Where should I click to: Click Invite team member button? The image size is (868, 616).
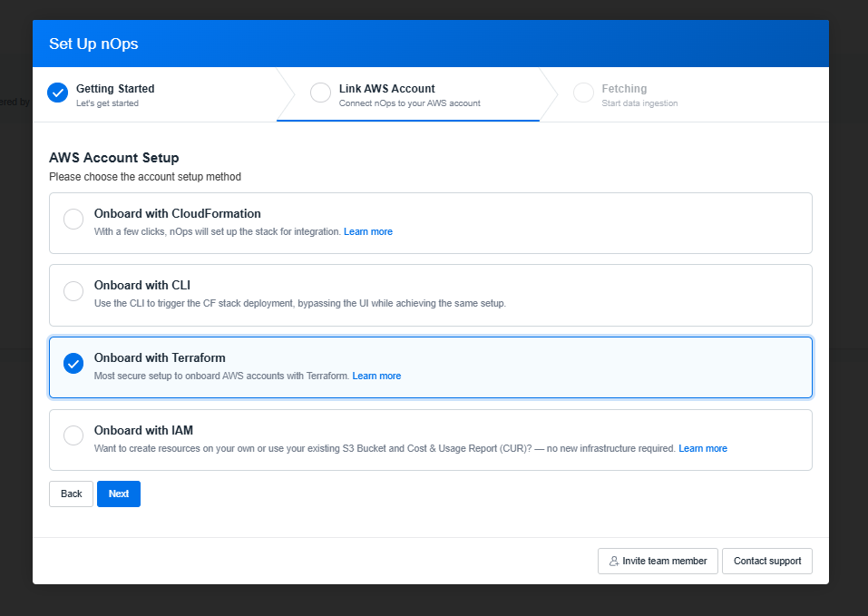point(658,562)
